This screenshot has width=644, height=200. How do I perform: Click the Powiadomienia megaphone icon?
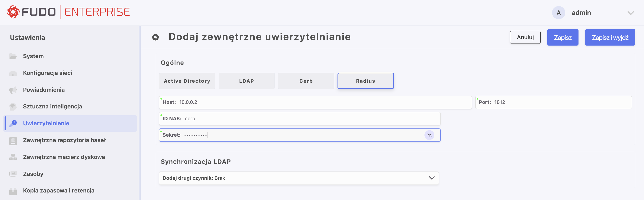[13, 90]
